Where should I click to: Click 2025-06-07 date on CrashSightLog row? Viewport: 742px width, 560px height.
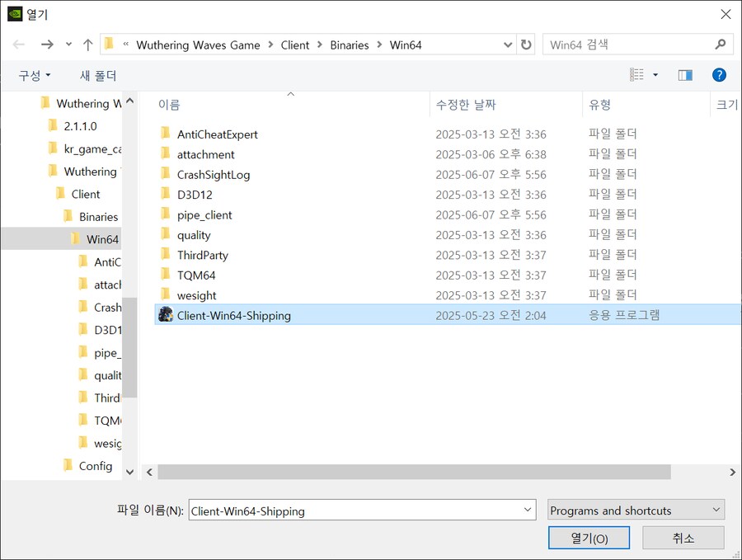(x=491, y=175)
